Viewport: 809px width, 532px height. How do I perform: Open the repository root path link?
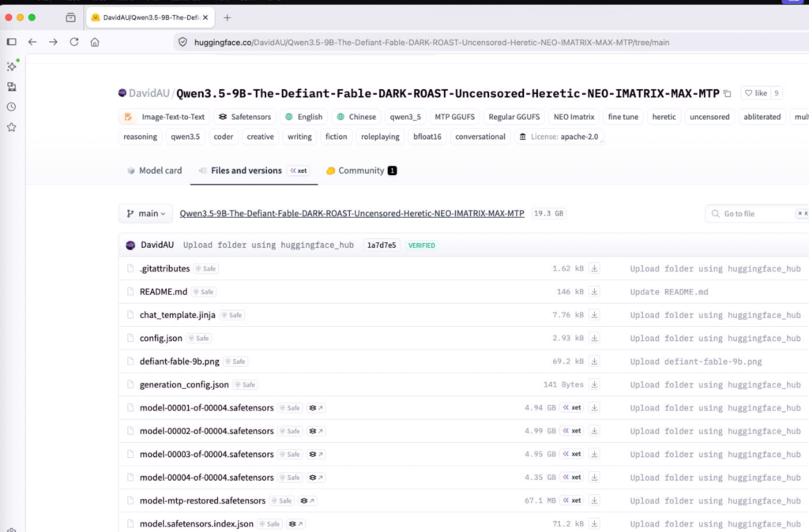click(x=352, y=213)
